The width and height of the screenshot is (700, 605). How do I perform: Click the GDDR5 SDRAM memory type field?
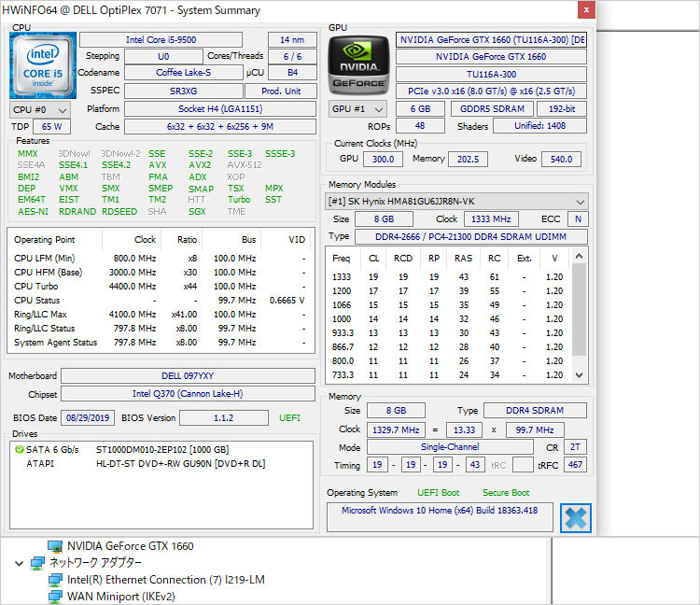[492, 109]
